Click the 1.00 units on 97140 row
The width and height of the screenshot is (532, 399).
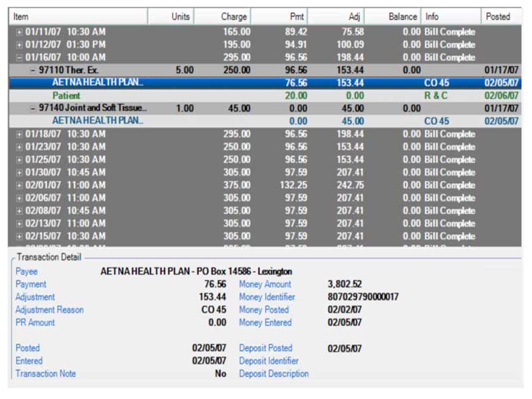click(x=185, y=108)
